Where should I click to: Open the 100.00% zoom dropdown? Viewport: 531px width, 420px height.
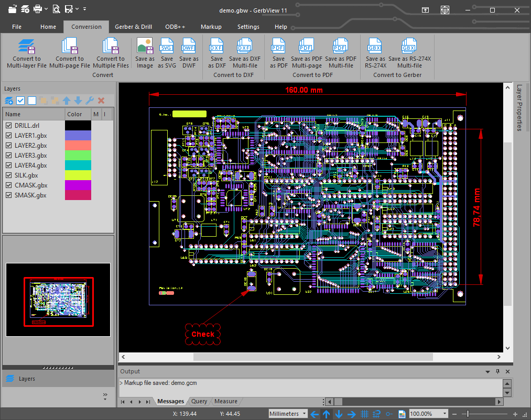click(x=445, y=414)
